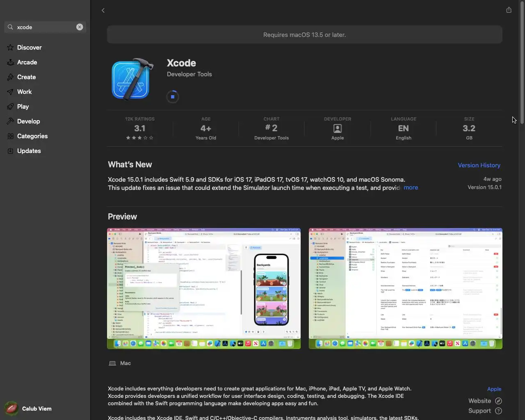
Task: Click the What's New heading
Action: click(x=130, y=164)
